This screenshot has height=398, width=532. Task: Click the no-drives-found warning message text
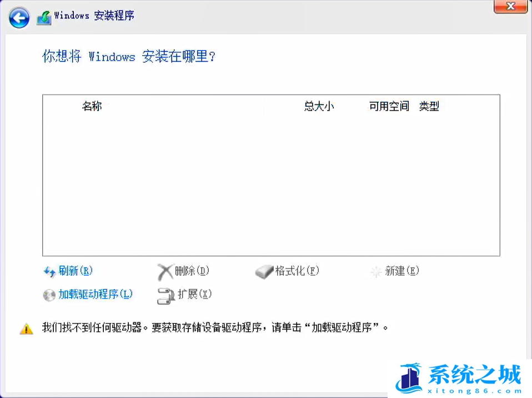pos(215,327)
